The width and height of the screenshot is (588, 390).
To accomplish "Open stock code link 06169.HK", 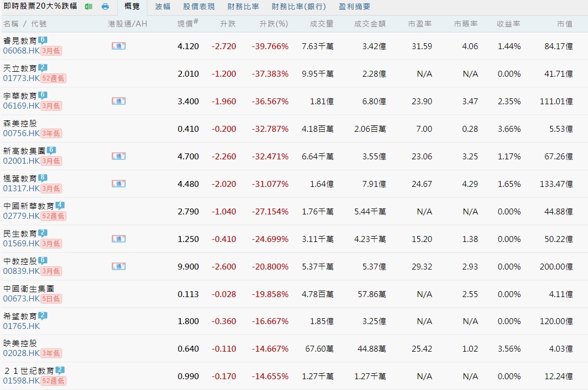I will (x=22, y=106).
